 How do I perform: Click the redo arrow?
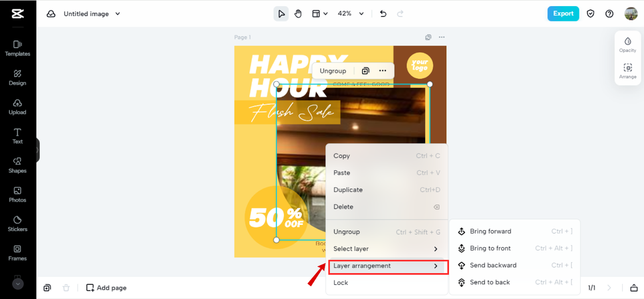pyautogui.click(x=400, y=14)
